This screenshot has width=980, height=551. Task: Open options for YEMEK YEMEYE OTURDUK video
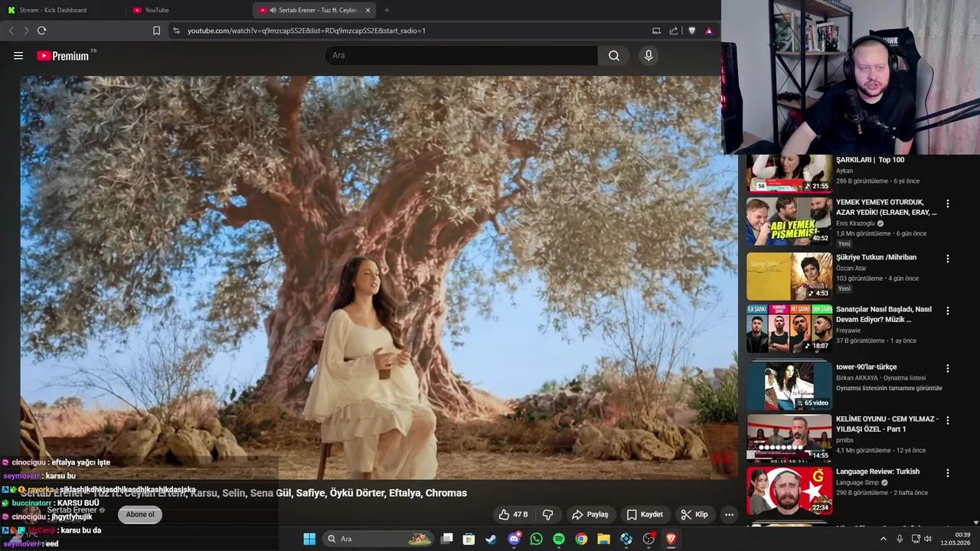pos(947,204)
